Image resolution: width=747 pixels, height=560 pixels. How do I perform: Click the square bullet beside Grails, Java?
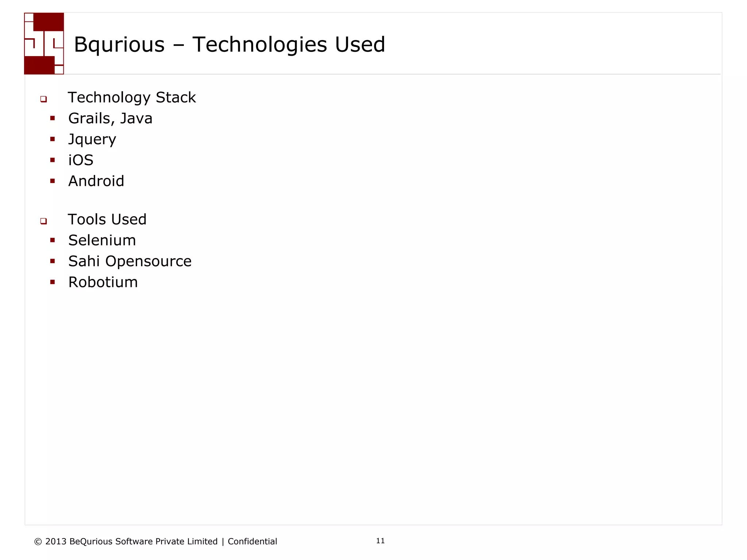pos(53,118)
